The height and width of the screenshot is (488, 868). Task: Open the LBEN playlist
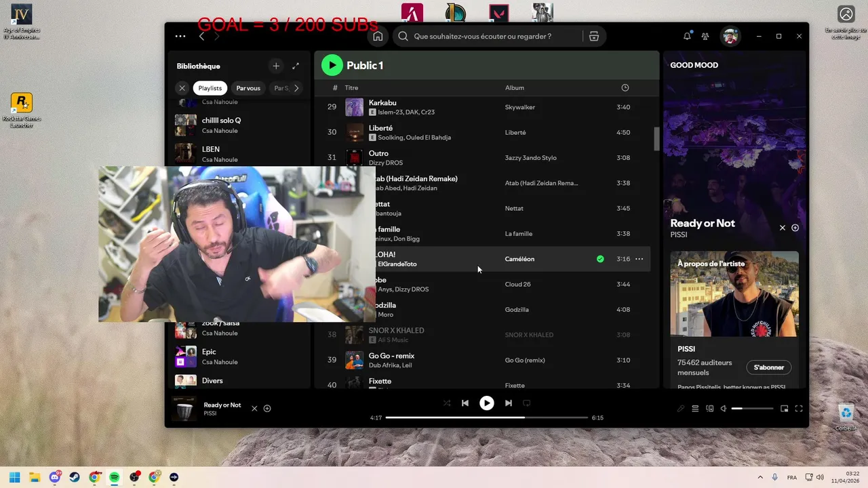point(239,154)
